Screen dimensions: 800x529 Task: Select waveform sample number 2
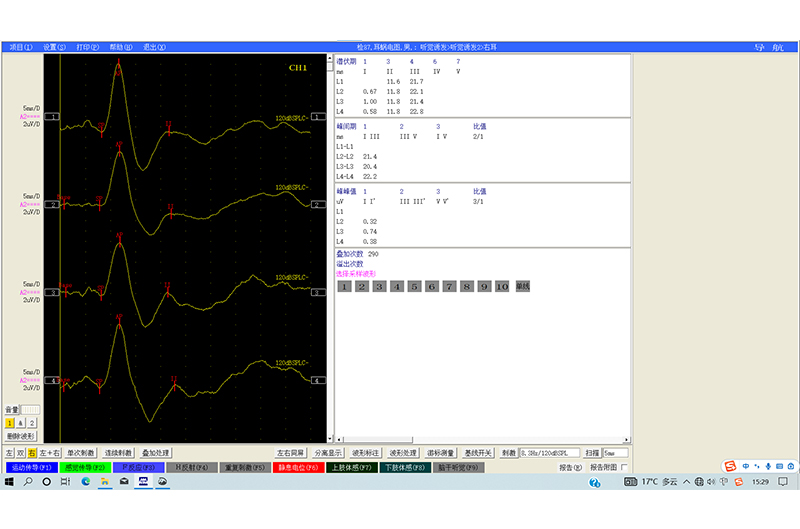tap(362, 286)
